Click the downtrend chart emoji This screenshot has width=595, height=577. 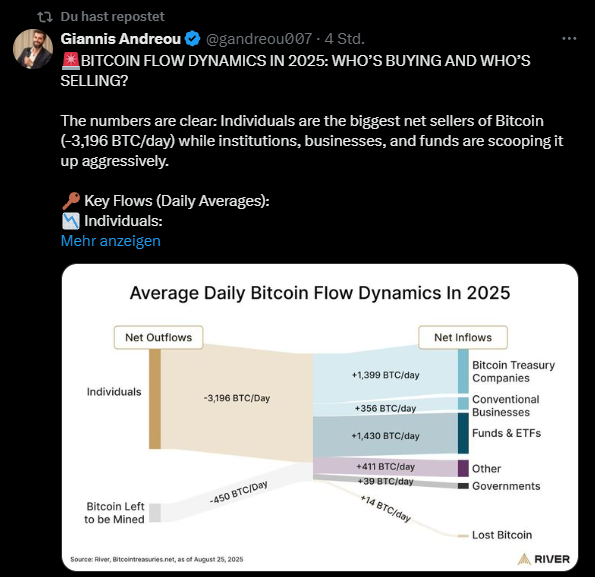tap(71, 221)
